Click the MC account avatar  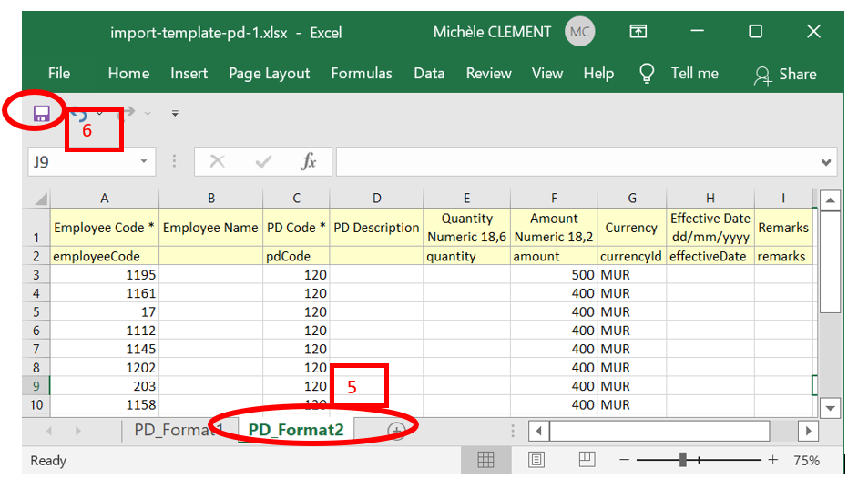[579, 32]
